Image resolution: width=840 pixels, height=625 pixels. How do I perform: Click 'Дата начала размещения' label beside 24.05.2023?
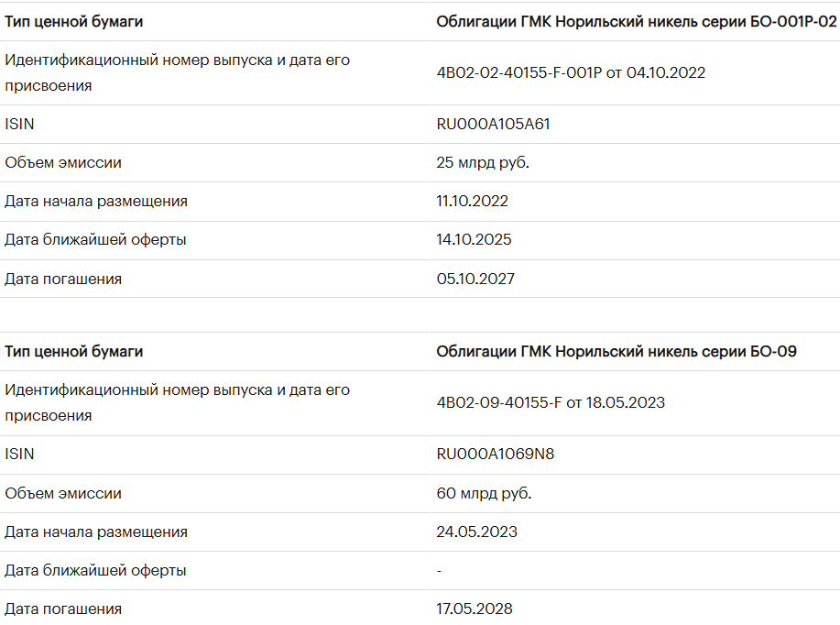point(95,532)
